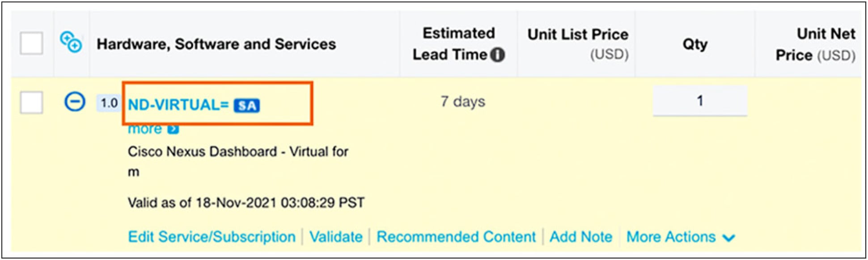Click the Qty input field showing 1
The width and height of the screenshot is (868, 260).
[x=699, y=101]
